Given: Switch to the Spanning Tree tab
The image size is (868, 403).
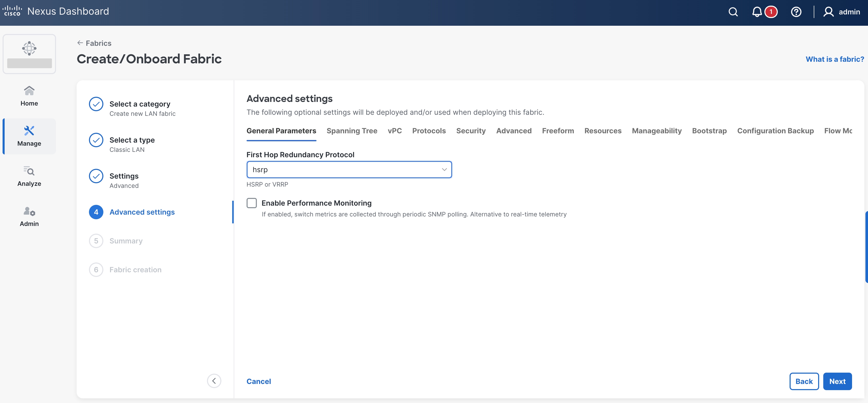Looking at the screenshot, I should (x=352, y=131).
